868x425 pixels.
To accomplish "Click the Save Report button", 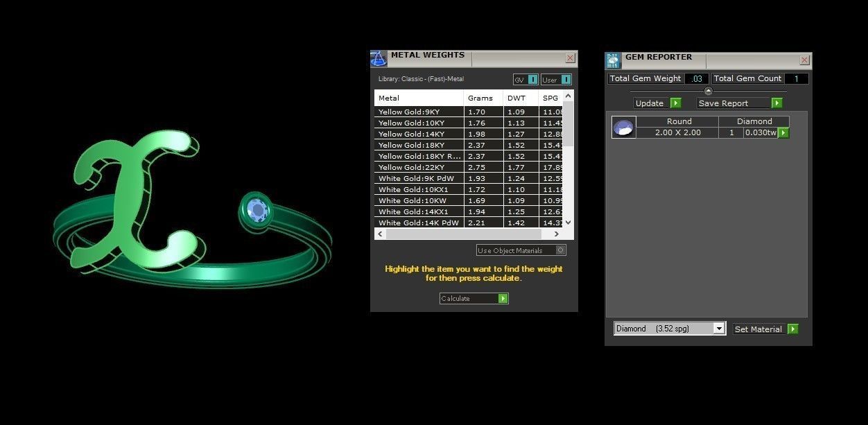I will pyautogui.click(x=733, y=103).
